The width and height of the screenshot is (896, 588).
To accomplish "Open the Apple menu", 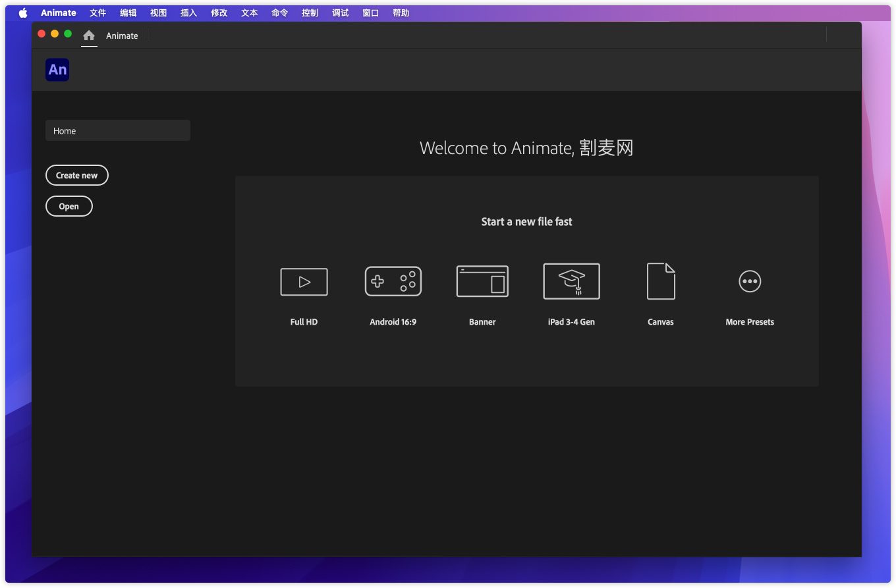I will 23,13.
